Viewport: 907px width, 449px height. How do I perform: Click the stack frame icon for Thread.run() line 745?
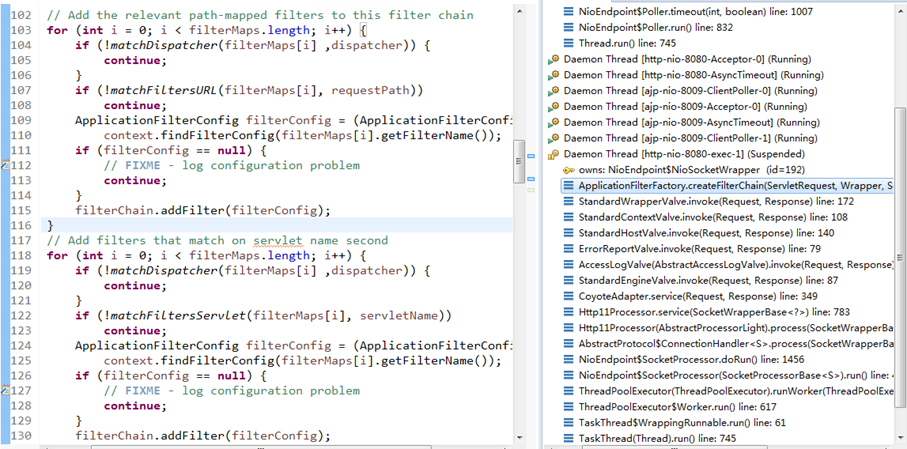click(x=569, y=43)
